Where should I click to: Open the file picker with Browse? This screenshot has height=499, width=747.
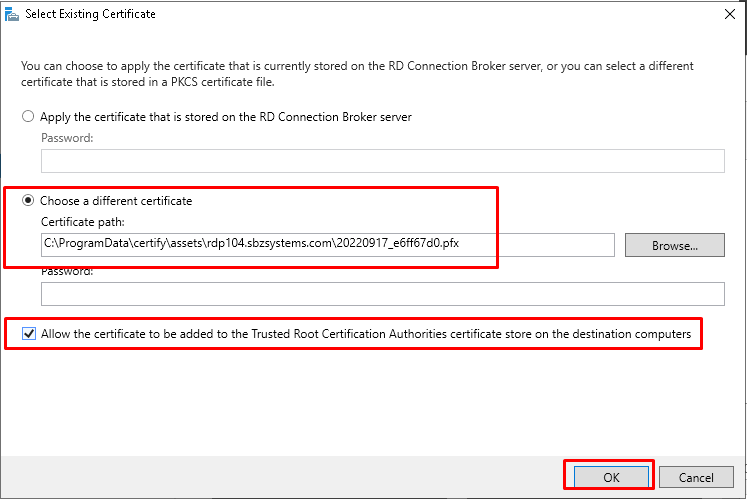[674, 244]
